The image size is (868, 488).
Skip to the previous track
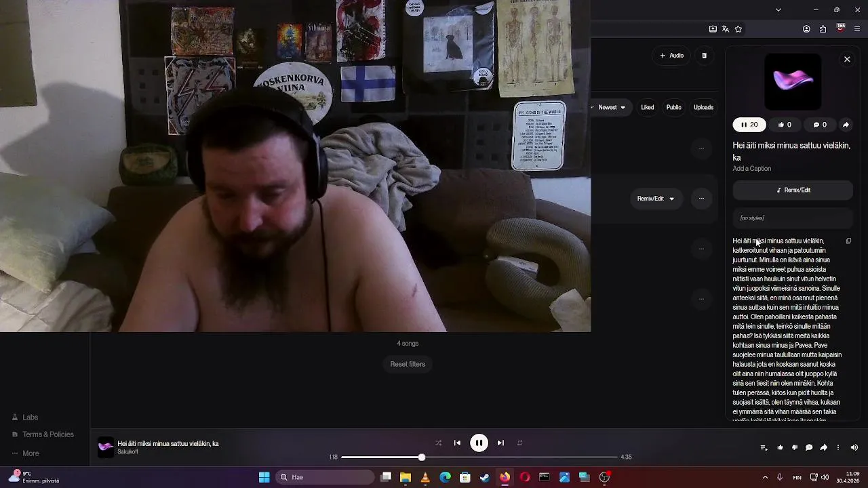(457, 443)
